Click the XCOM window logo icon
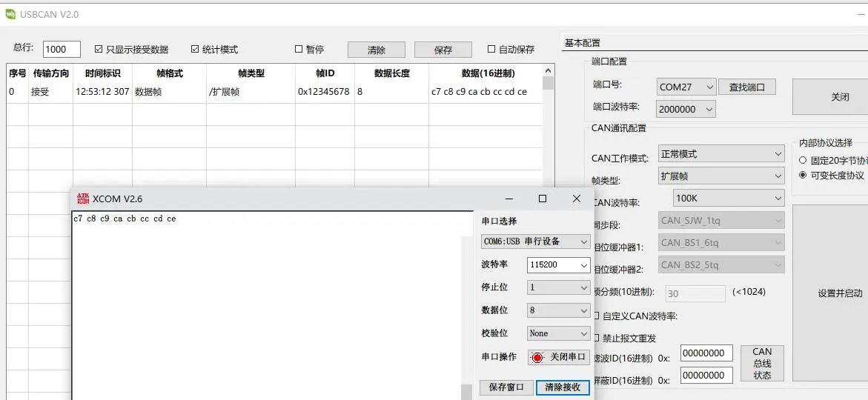Viewport: 868px width, 400px height. (x=82, y=199)
